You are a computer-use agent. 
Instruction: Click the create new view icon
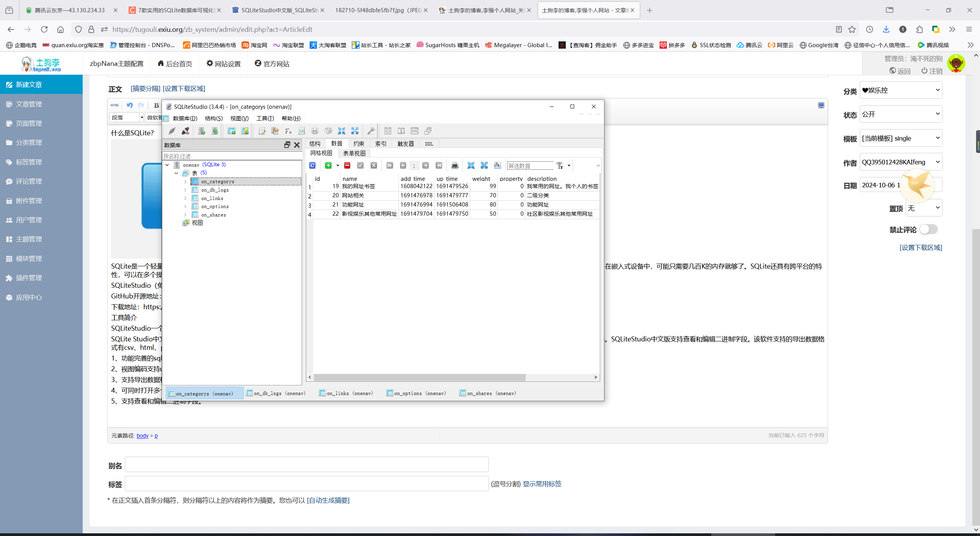245,131
